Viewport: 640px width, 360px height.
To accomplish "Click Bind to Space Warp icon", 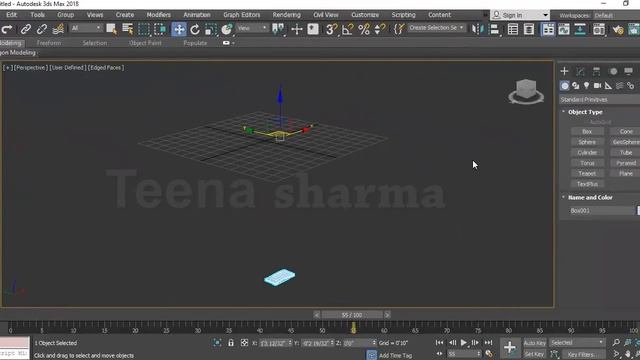I will coord(58,29).
